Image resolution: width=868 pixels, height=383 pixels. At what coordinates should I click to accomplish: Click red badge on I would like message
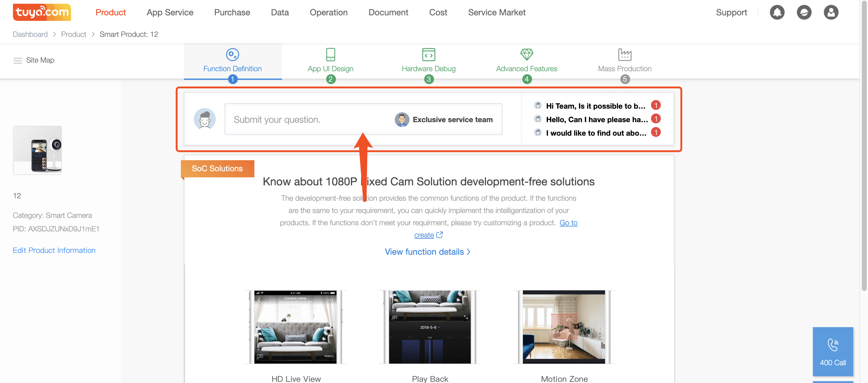tap(655, 132)
